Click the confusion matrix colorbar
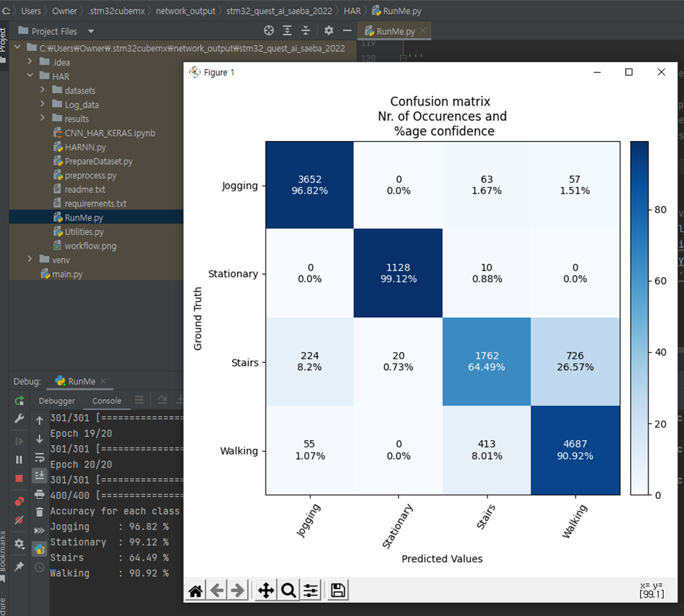Screen dimensions: 684x616 click(x=639, y=318)
